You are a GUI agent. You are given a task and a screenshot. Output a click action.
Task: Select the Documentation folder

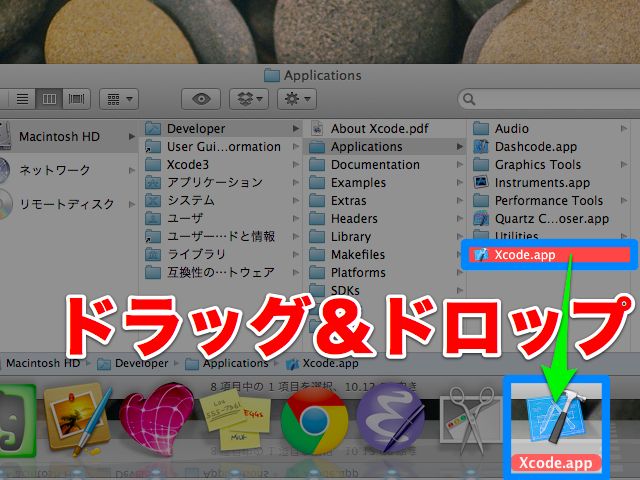(386, 165)
